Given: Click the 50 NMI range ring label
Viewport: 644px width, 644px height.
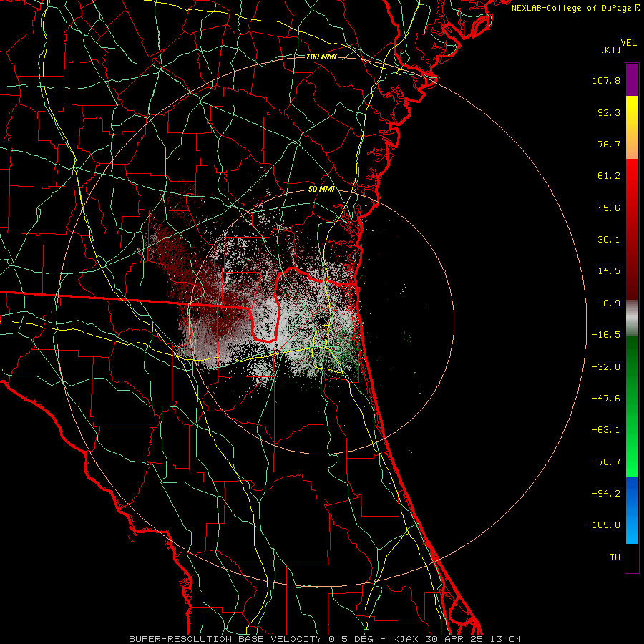Looking at the screenshot, I should 321,190.
